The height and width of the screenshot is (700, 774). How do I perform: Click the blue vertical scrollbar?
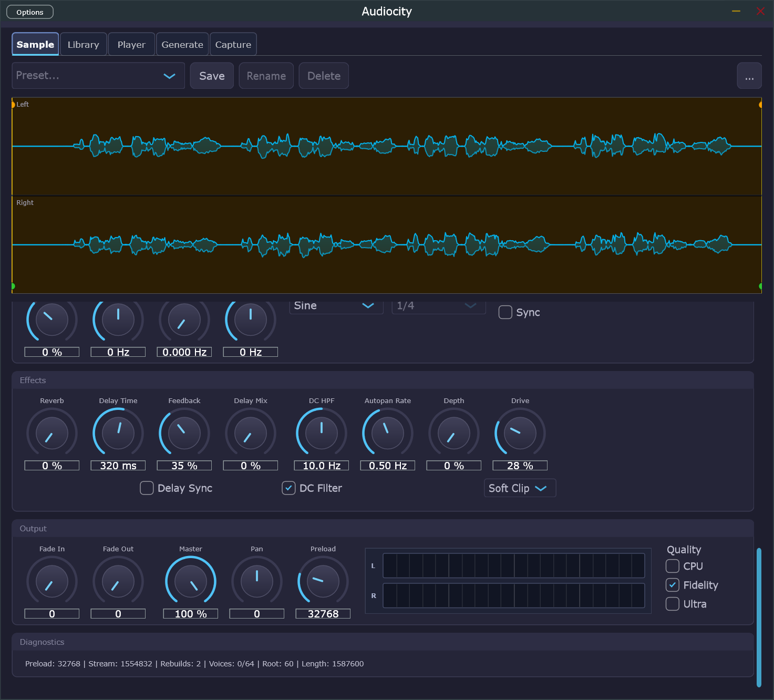[759, 617]
